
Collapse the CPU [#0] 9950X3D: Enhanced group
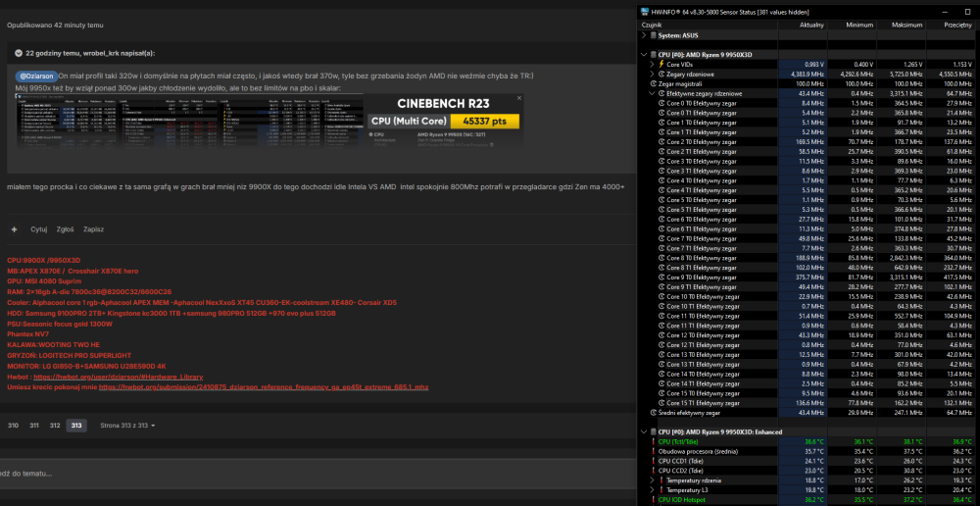pos(645,431)
